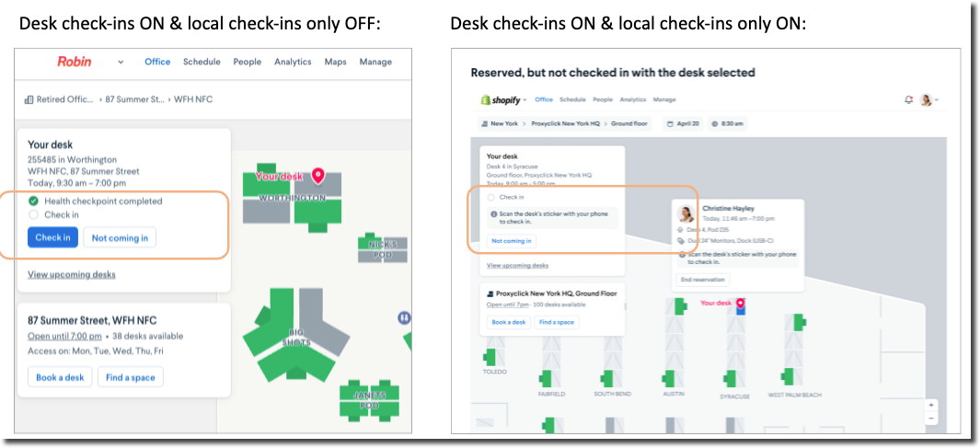Image resolution: width=980 pixels, height=448 pixels.
Task: Click Book a desk in the Proxyclick card
Action: (x=509, y=322)
